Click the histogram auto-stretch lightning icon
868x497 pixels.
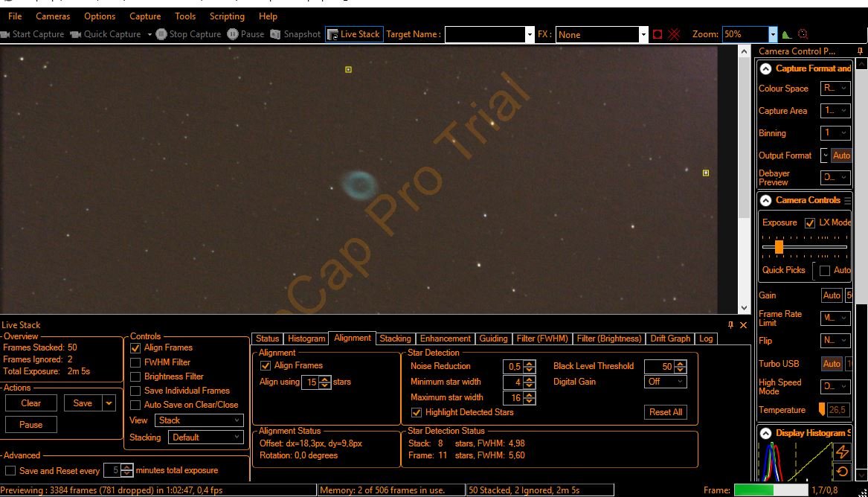tap(842, 452)
